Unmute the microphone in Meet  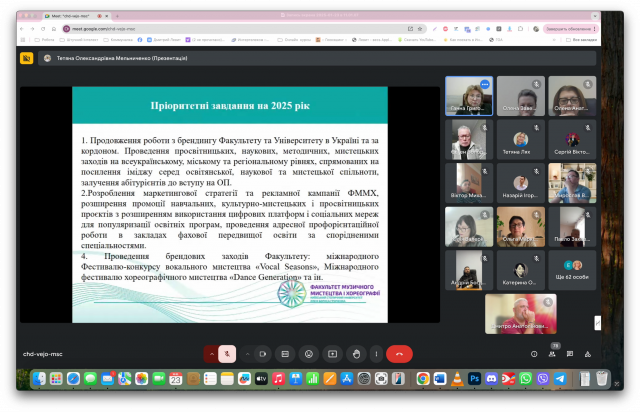coord(228,353)
